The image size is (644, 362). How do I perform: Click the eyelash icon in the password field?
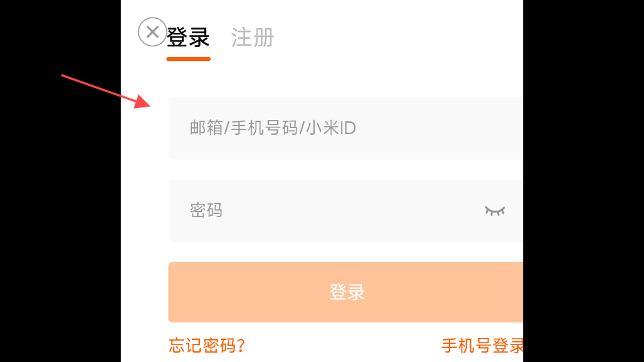[494, 211]
